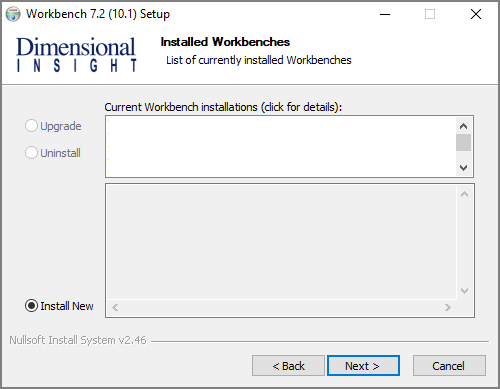Close the setup window
Viewport: 500px width, 389px height.
(x=476, y=14)
